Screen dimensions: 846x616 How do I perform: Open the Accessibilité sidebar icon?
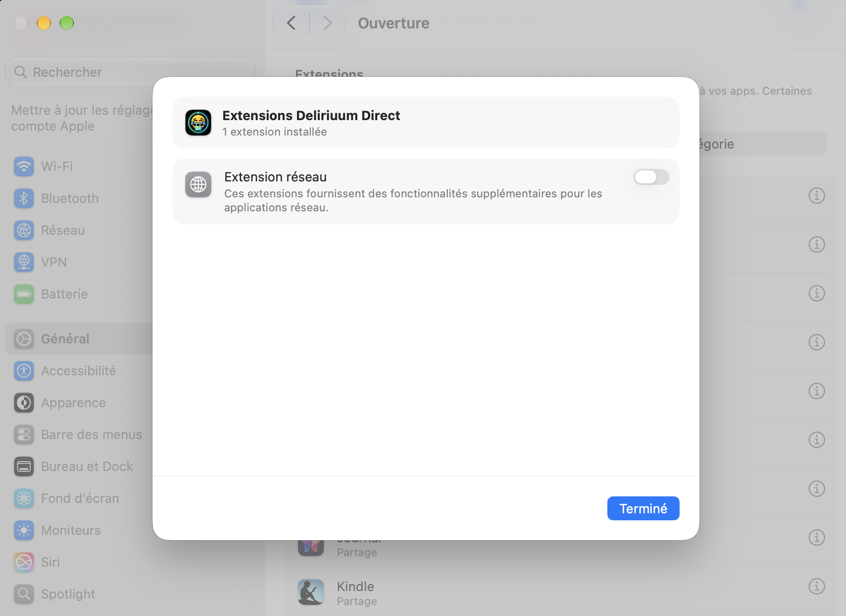tap(24, 371)
